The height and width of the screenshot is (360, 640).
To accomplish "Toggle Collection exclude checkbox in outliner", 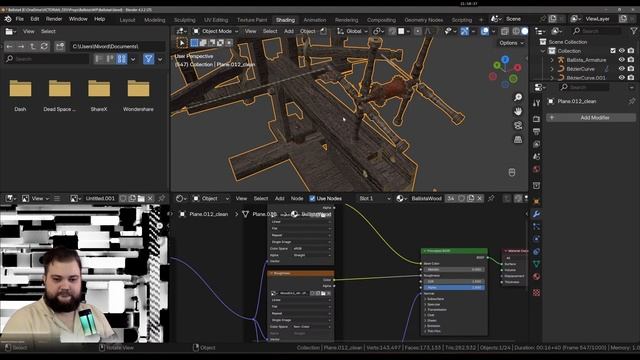I will (x=613, y=51).
